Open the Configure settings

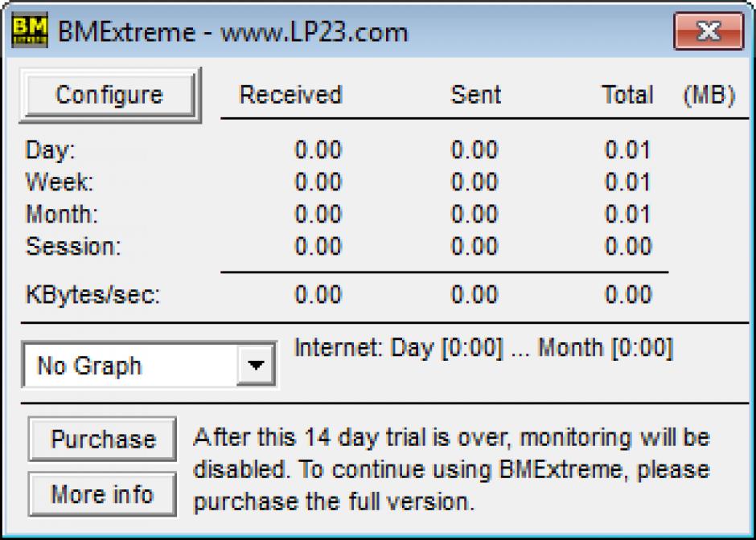109,95
